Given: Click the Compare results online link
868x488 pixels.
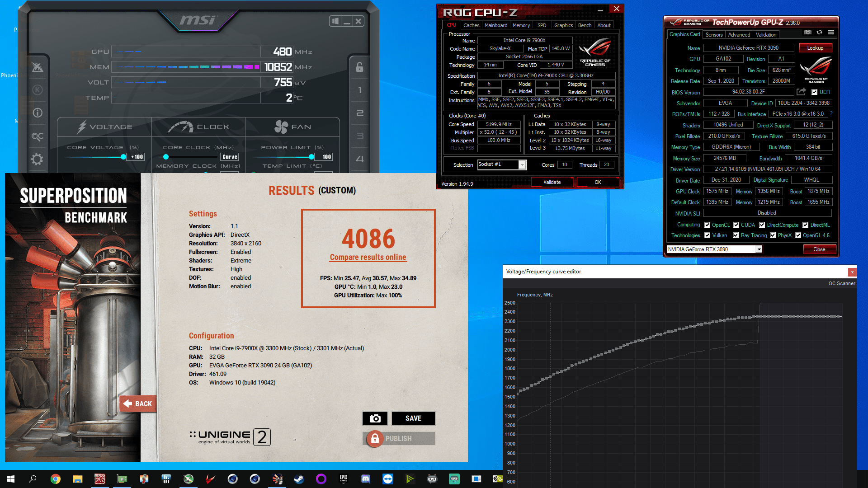Looking at the screenshot, I should [368, 257].
